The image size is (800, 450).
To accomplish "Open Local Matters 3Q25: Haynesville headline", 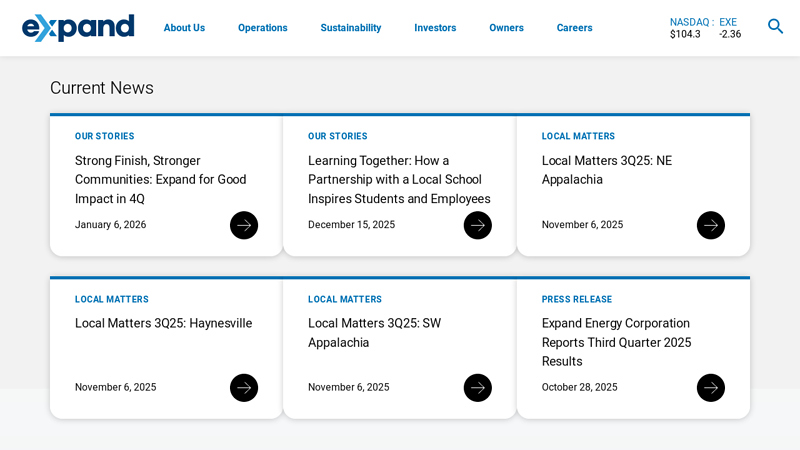I will click(163, 323).
